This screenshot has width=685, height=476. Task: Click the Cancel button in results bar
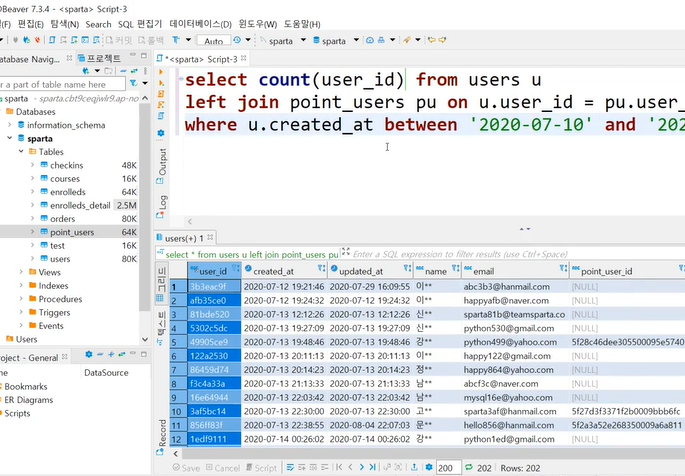point(223,468)
